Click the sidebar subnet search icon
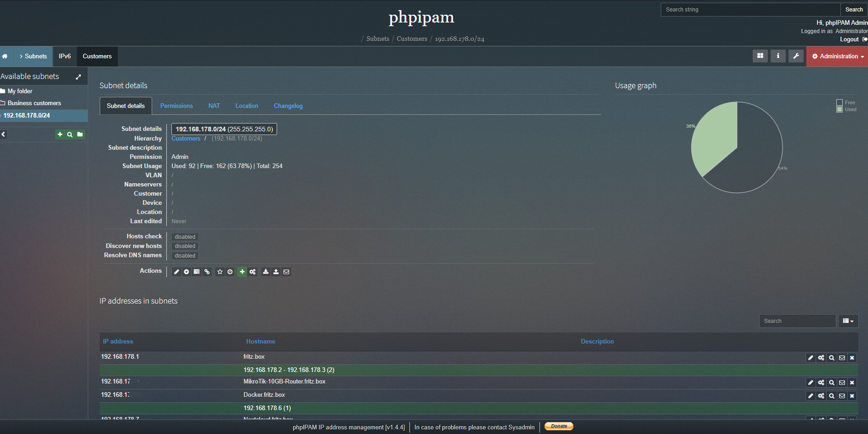This screenshot has height=434, width=868. click(70, 135)
